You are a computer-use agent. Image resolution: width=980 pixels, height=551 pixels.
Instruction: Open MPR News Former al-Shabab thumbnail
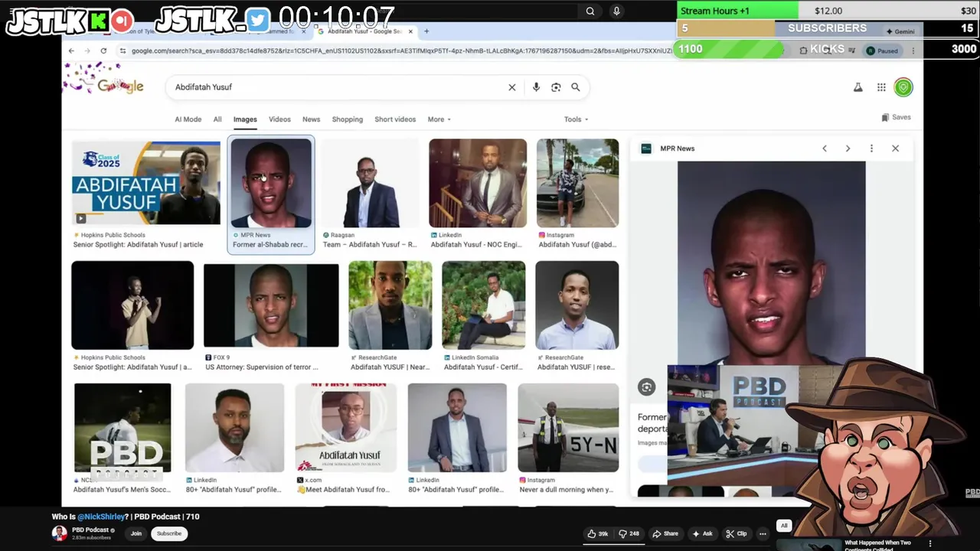[x=271, y=184]
